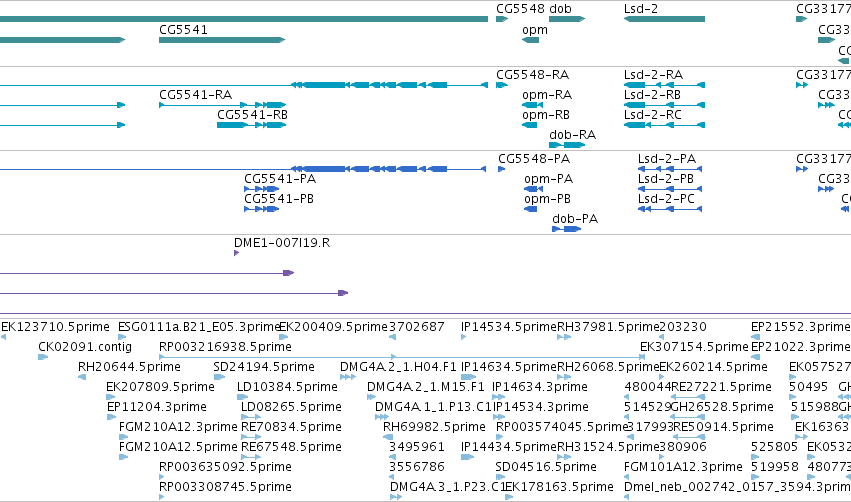The image size is (851, 502).
Task: Click the CG5548-RA transcript label
Action: pyautogui.click(x=532, y=74)
